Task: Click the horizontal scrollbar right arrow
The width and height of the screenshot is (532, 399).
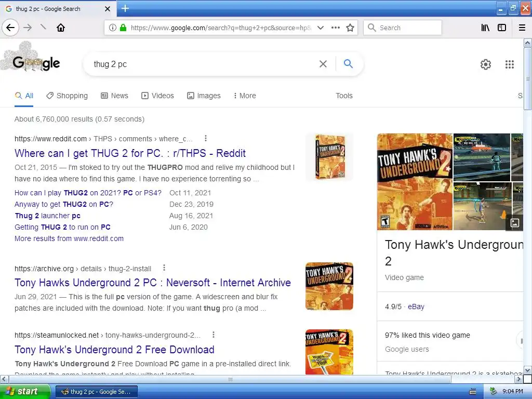Action: click(x=519, y=379)
